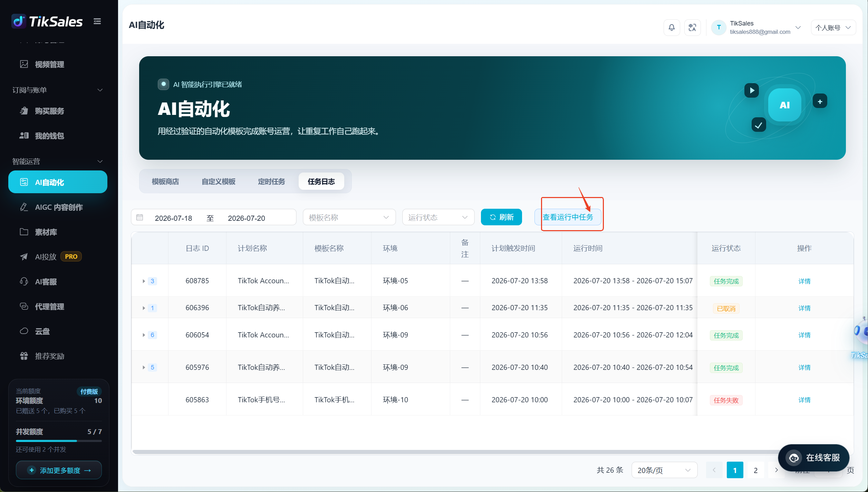The height and width of the screenshot is (492, 868).
Task: Open 在线客服 chat button
Action: click(x=813, y=458)
